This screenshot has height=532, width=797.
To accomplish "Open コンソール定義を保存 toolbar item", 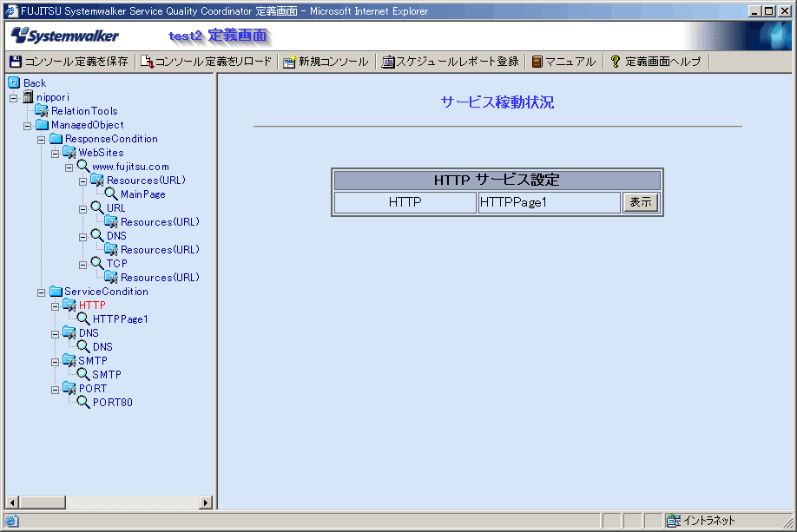I will tap(69, 62).
